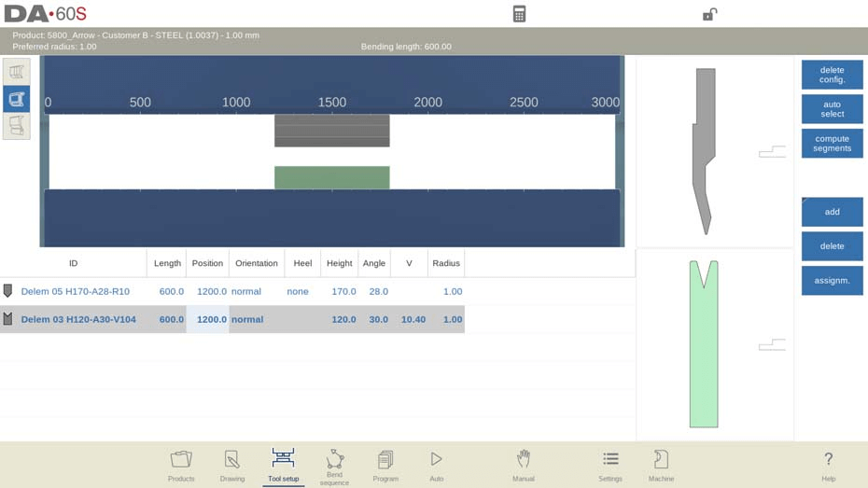The width and height of the screenshot is (868, 488).
Task: Switch to the Program tab
Action: (385, 465)
